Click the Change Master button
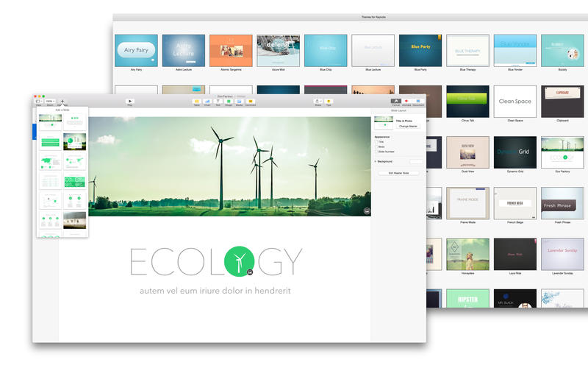This screenshot has width=588, height=368. click(x=408, y=126)
